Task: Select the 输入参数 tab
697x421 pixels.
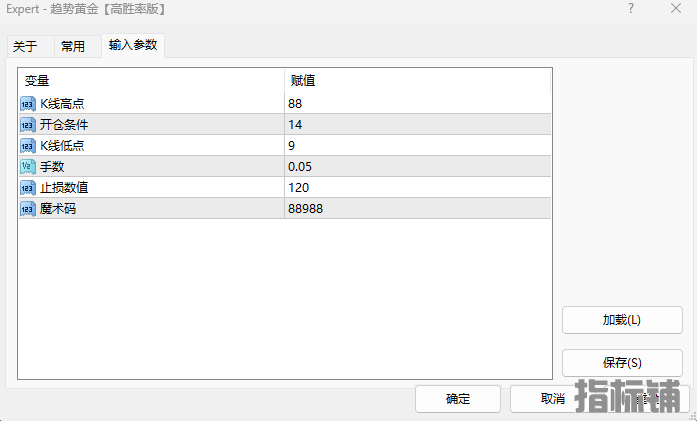Action: tap(133, 45)
